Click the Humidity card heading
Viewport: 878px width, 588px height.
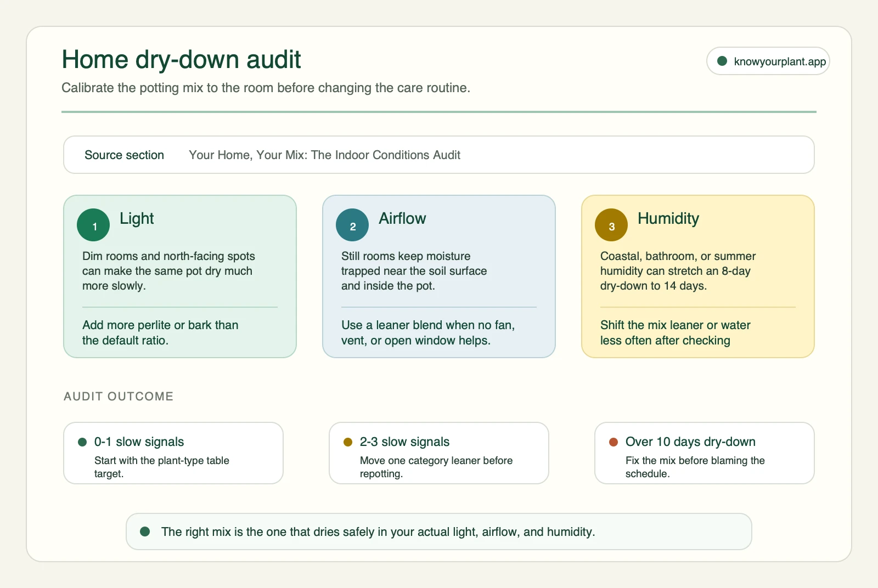tap(668, 218)
